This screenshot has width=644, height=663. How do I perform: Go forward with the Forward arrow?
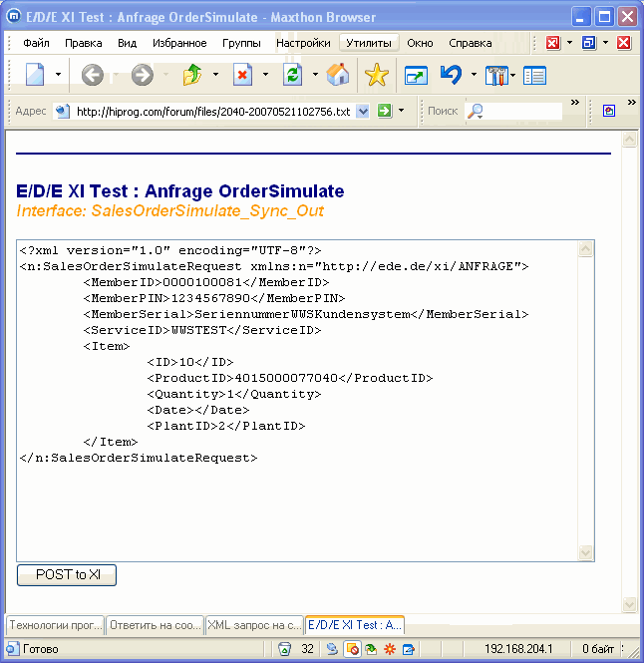tap(143, 75)
